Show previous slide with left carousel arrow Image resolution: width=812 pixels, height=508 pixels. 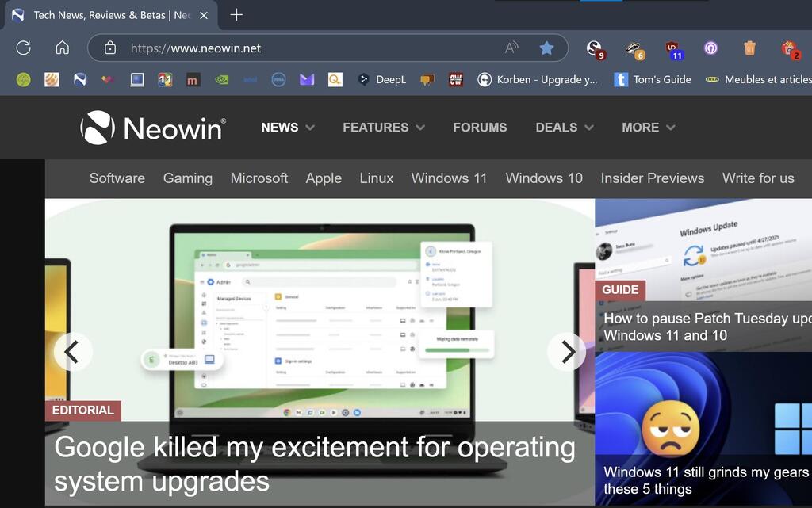[72, 352]
